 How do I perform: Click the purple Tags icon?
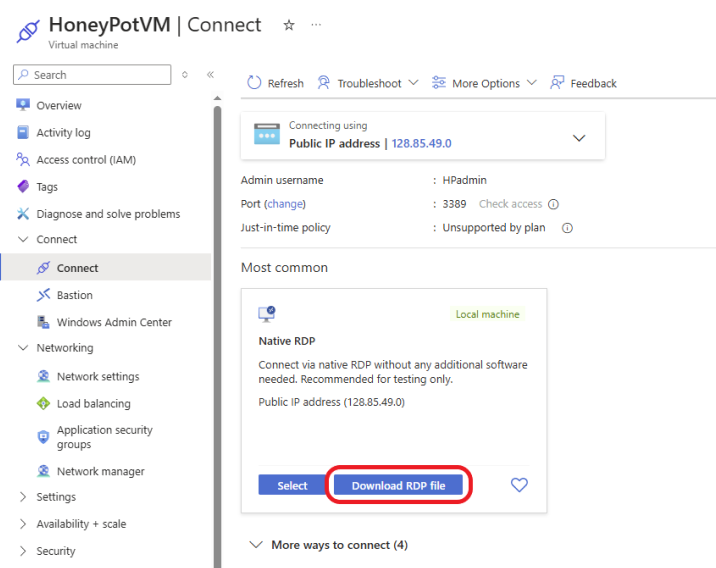point(23,186)
